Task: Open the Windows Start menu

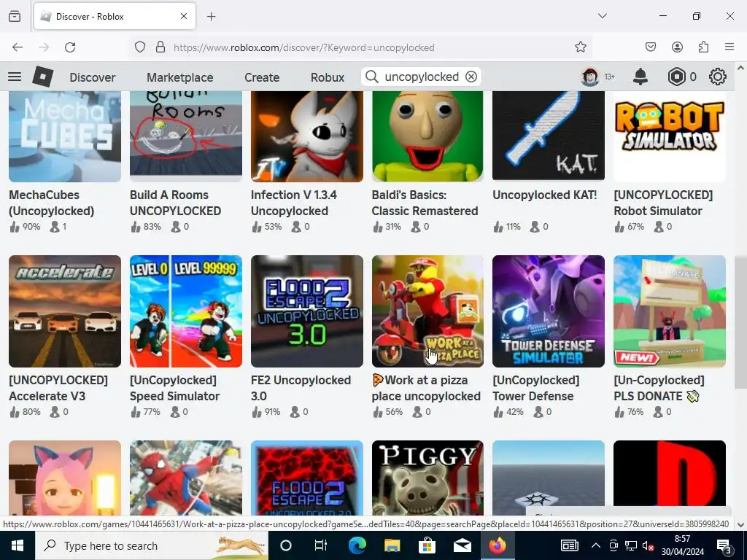Action: 18,545
